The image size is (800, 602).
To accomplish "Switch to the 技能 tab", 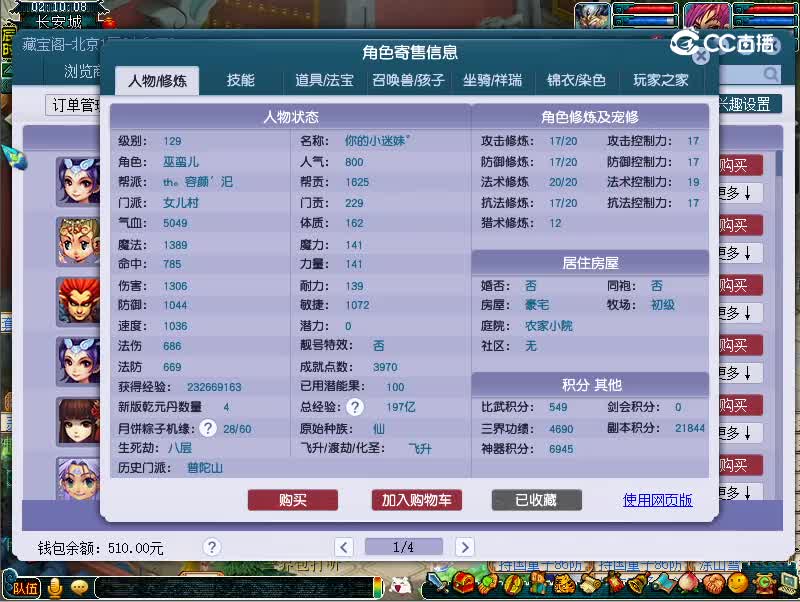I will [240, 80].
